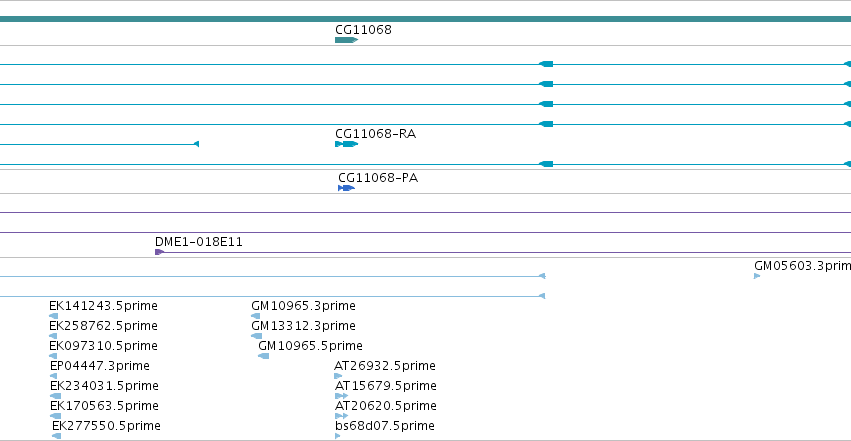Screen dimensions: 851x441
Task: Click the CG11068 gene arrow glyph
Action: tap(347, 40)
